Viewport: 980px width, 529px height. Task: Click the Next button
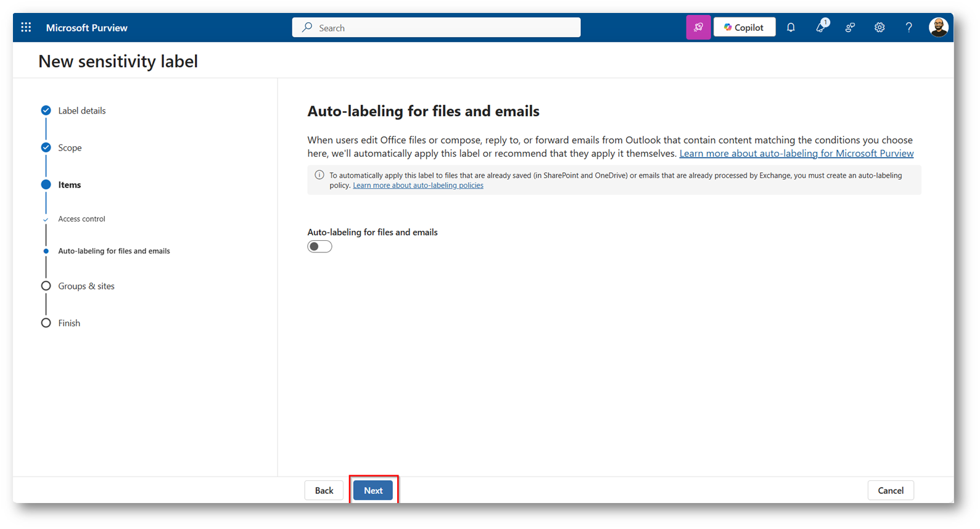[373, 490]
